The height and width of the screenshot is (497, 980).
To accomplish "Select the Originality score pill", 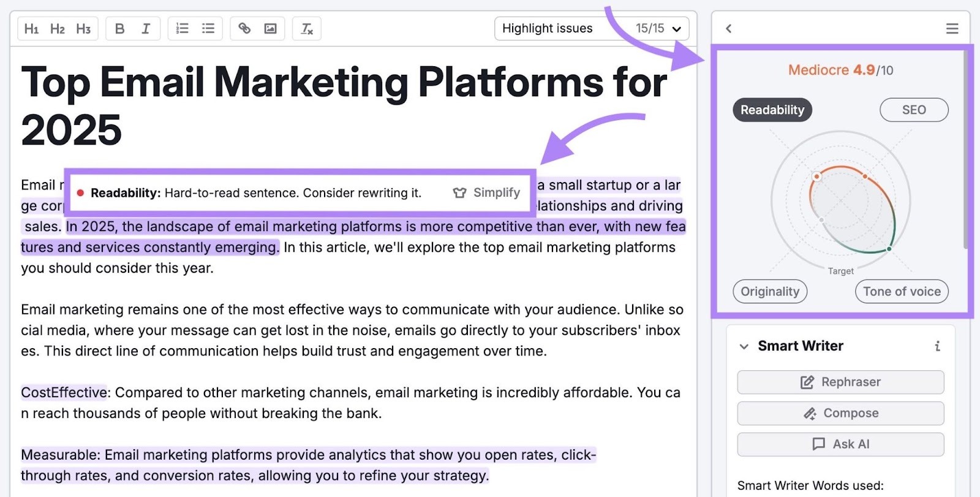I will 770,292.
